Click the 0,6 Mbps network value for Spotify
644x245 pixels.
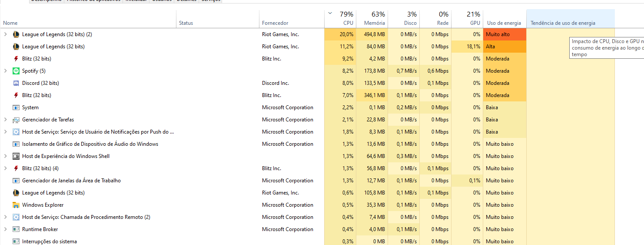438,71
